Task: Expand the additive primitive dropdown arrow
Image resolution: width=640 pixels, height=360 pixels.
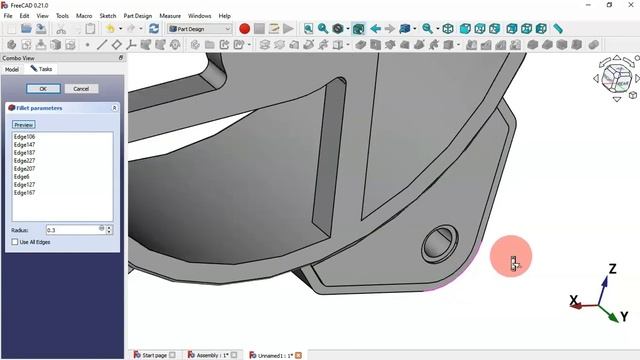Action: (x=347, y=44)
